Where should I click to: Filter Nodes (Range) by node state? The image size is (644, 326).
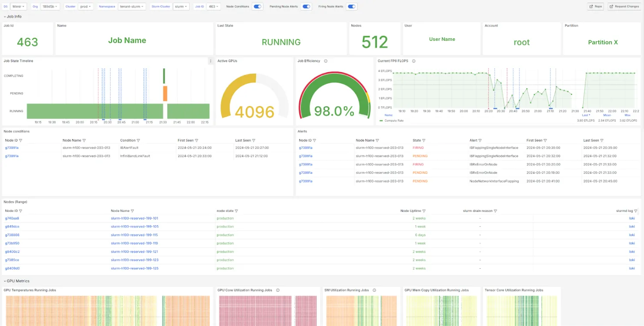(x=237, y=211)
